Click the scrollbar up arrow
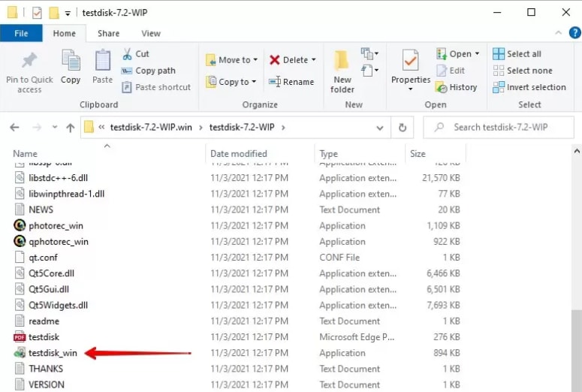 577,151
